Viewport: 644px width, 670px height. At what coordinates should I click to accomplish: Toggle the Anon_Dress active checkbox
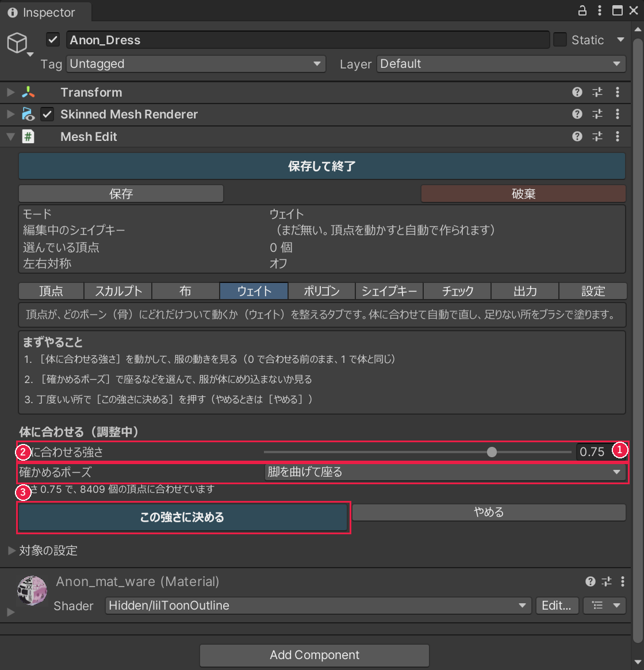coord(52,40)
